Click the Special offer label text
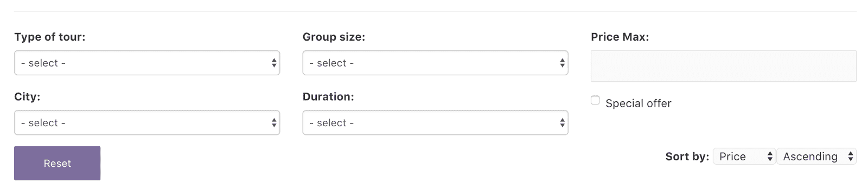Image resolution: width=868 pixels, height=195 pixels. [639, 103]
